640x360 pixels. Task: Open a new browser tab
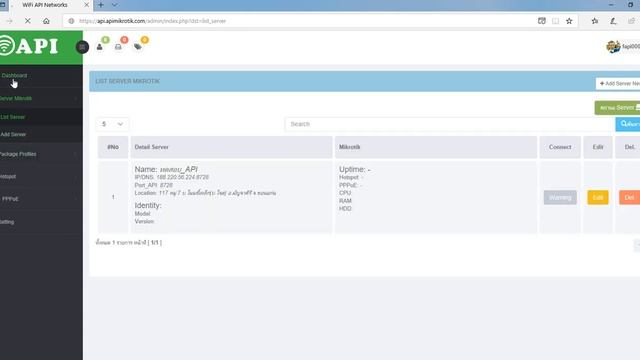(x=101, y=5)
